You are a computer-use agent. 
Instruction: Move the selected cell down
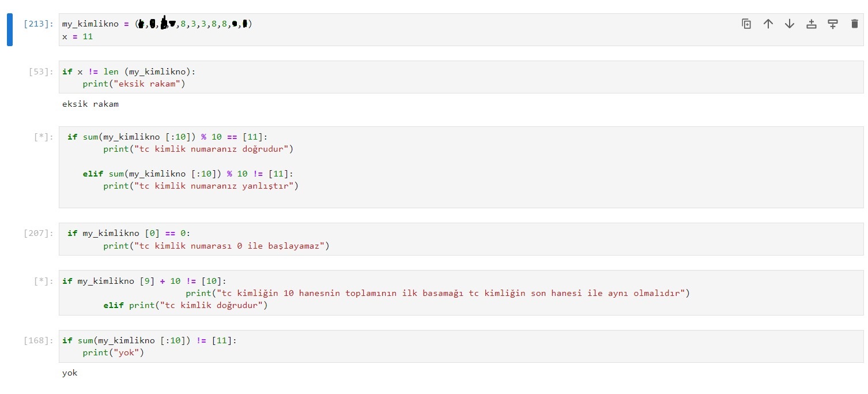pos(790,24)
